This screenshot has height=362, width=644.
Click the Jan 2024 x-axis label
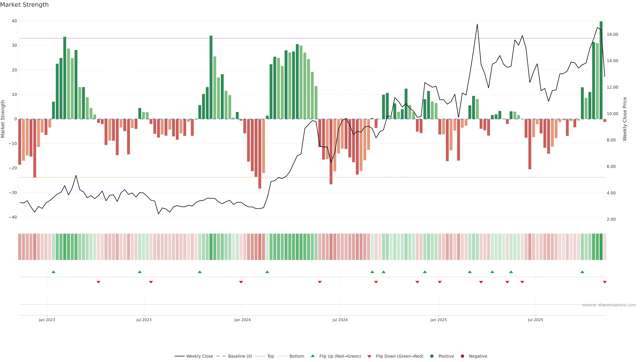click(x=242, y=320)
